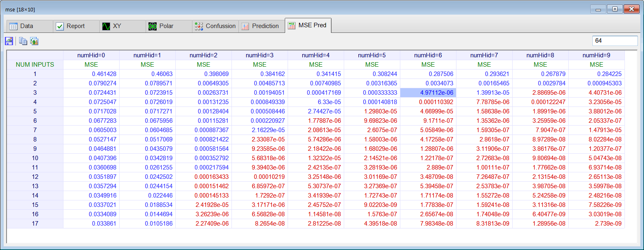Maximize the mse window
Image resolution: width=644 pixels, height=250 pixels.
(615, 9)
